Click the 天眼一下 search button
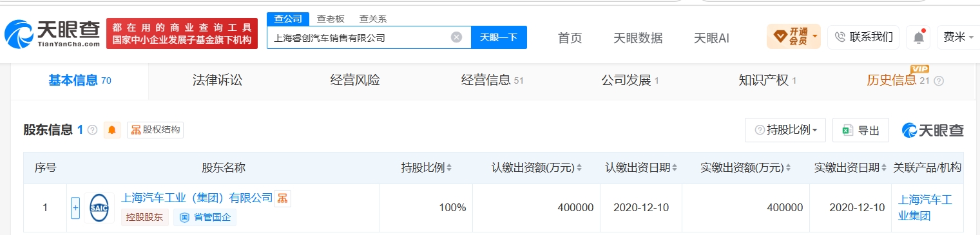980x235 pixels. [x=499, y=37]
